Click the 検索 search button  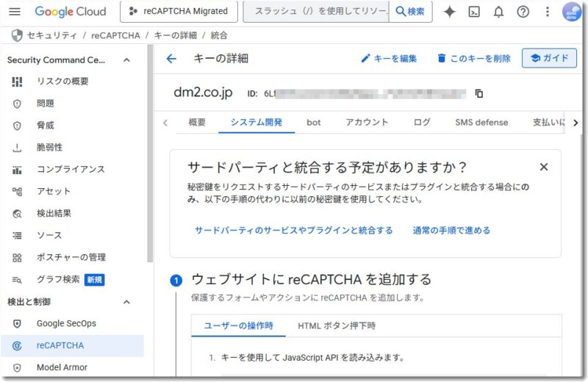[411, 12]
